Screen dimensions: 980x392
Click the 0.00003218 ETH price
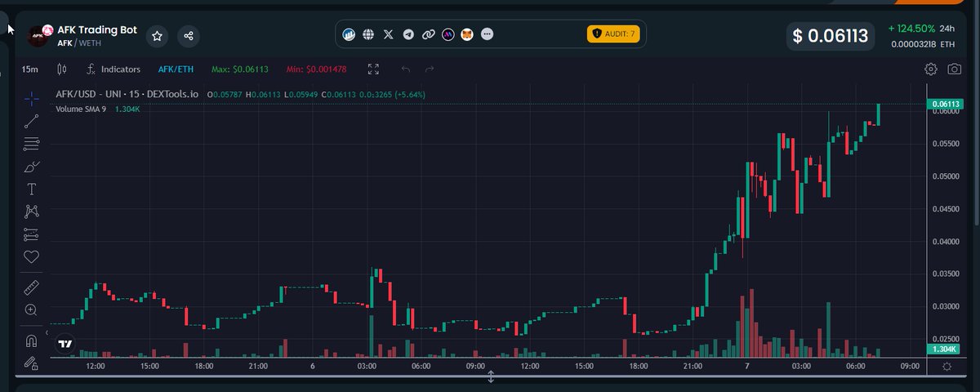923,44
